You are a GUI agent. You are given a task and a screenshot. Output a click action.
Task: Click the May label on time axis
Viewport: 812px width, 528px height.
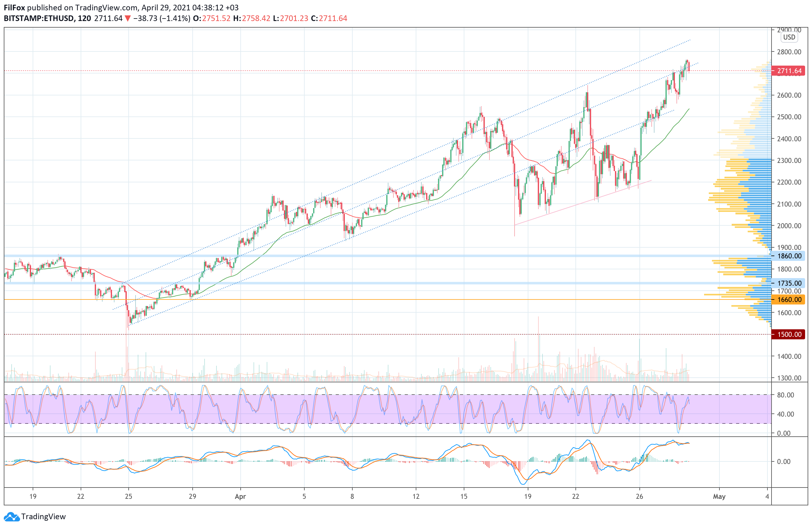coord(719,497)
